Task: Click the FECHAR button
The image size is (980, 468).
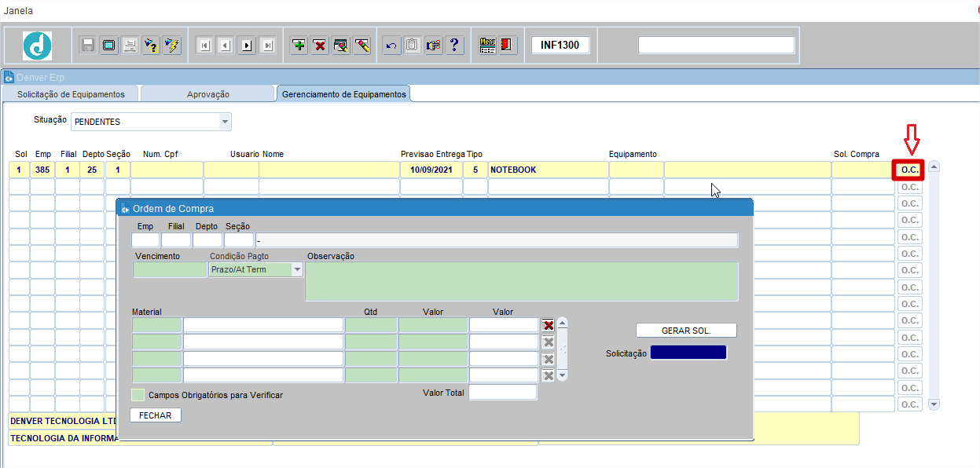Action: pyautogui.click(x=155, y=415)
